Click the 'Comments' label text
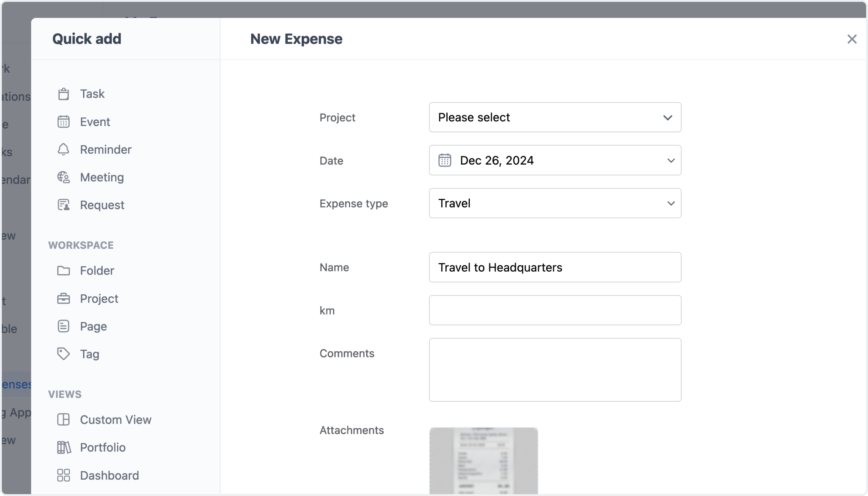Screen dimensions: 868x496 tap(347, 353)
